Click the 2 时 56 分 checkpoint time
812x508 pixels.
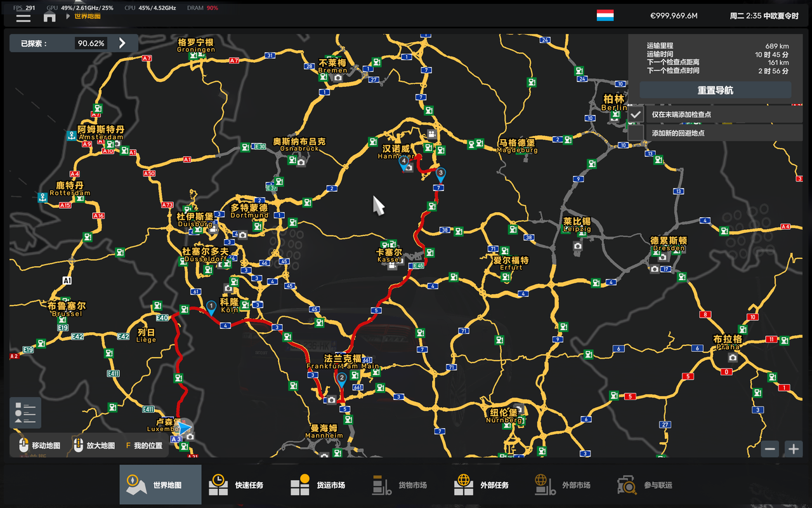tap(774, 70)
